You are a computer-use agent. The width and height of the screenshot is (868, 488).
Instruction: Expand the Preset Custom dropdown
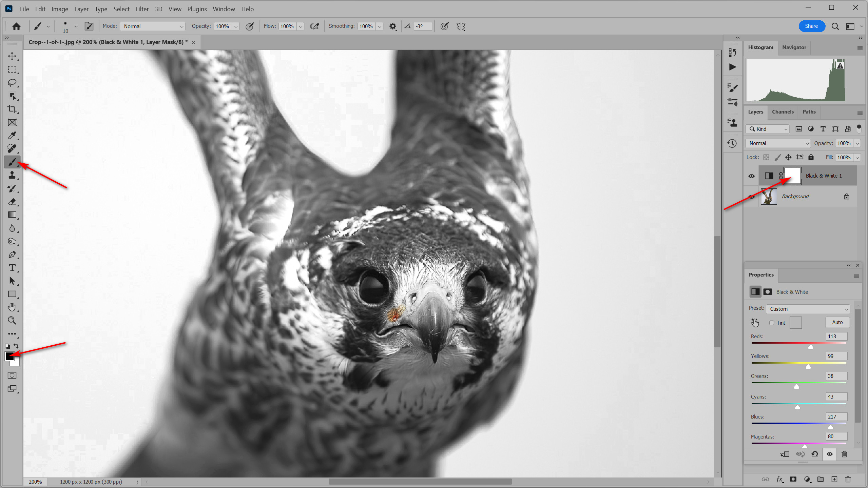[x=808, y=309]
